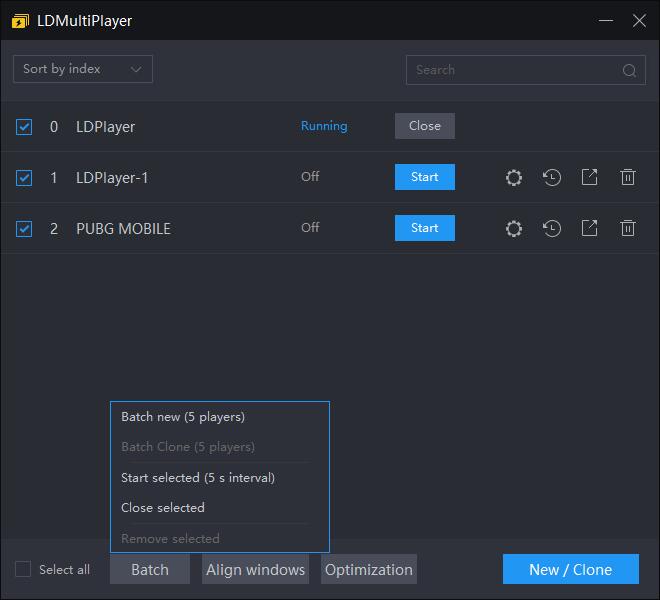
Task: Click the PUBG MOBILE instance name
Action: point(123,229)
